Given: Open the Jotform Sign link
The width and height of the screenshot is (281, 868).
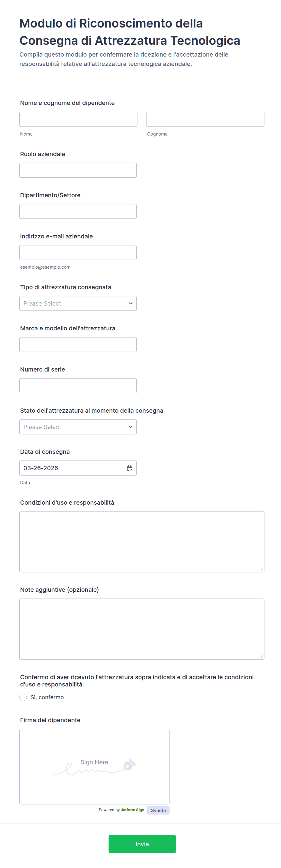Looking at the screenshot, I should tap(132, 810).
